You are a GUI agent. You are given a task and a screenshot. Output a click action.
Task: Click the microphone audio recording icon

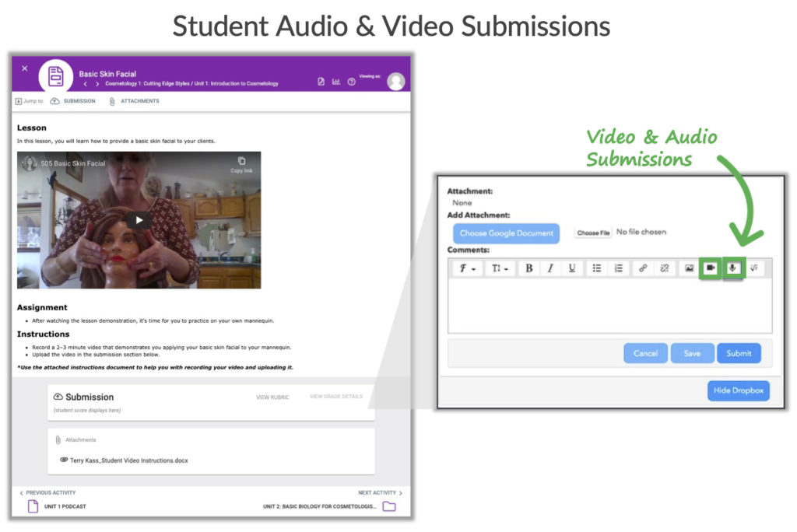[732, 268]
